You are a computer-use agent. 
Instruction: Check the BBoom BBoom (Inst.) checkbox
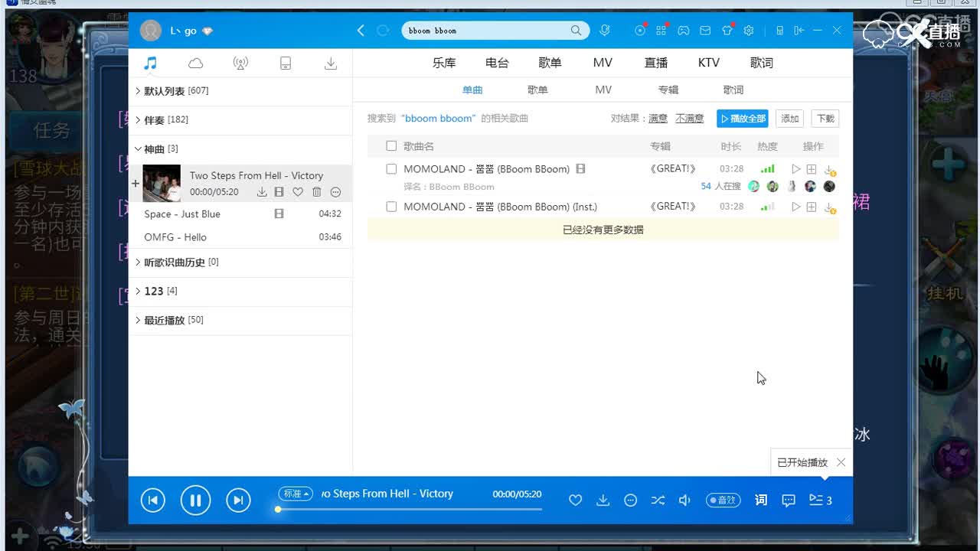coord(391,207)
